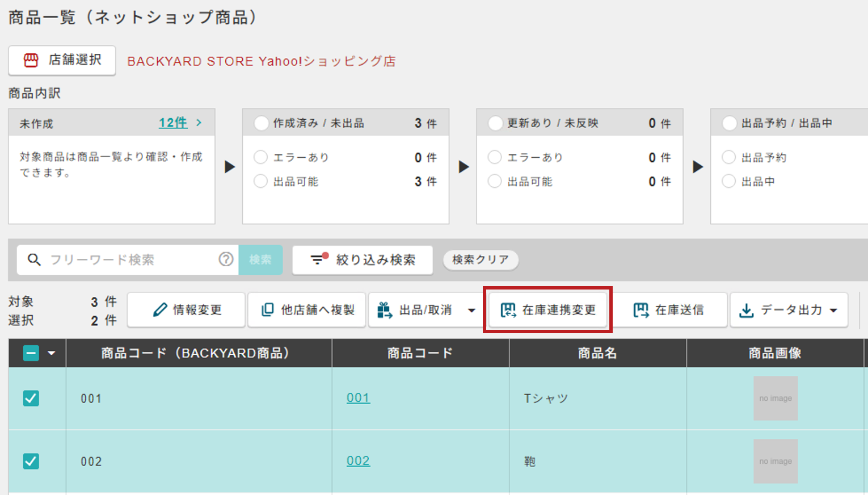Image resolution: width=868 pixels, height=495 pixels.
Task: Click the pencil icon on 情報変更
Action: point(160,310)
